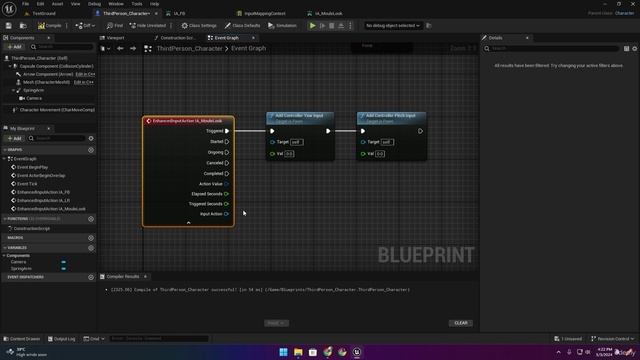This screenshot has height=360, width=640.
Task: Click add icon on EVENT DISPATCHERS section
Action: pos(91,277)
